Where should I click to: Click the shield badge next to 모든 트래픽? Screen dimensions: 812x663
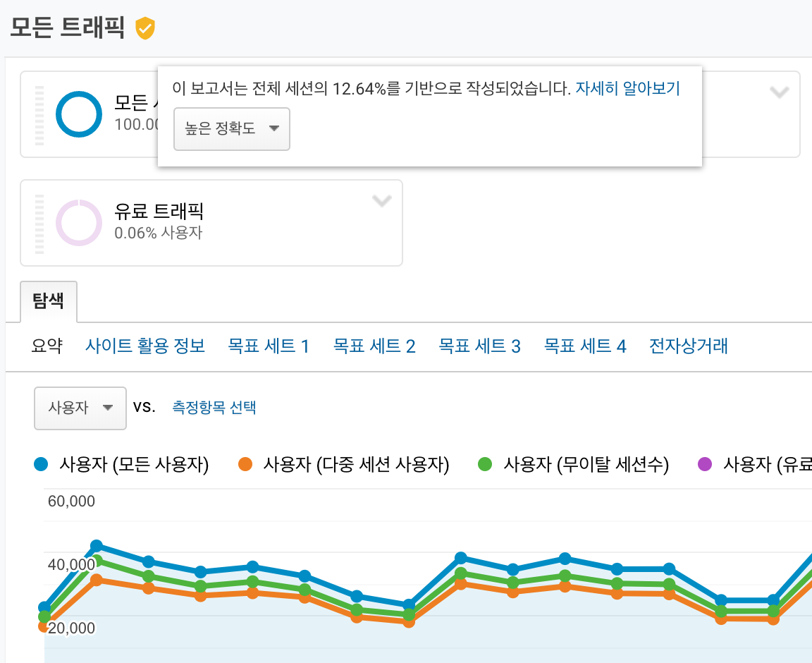coord(145,29)
